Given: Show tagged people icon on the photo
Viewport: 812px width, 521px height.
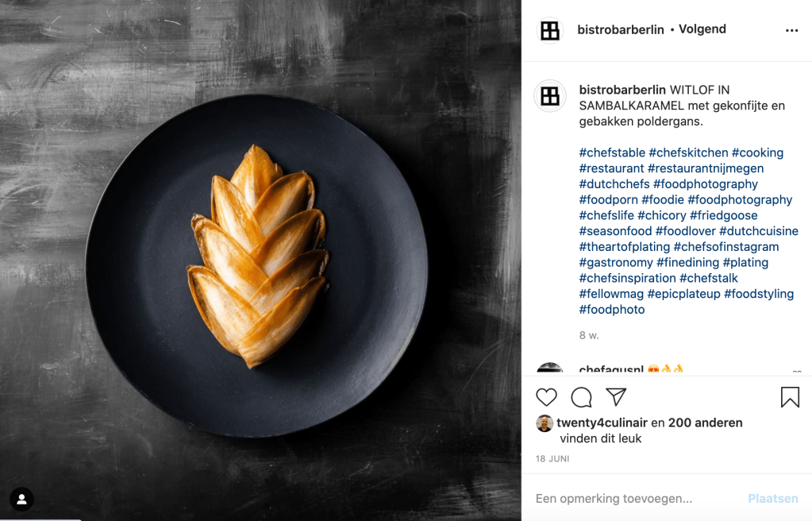Looking at the screenshot, I should tap(21, 500).
